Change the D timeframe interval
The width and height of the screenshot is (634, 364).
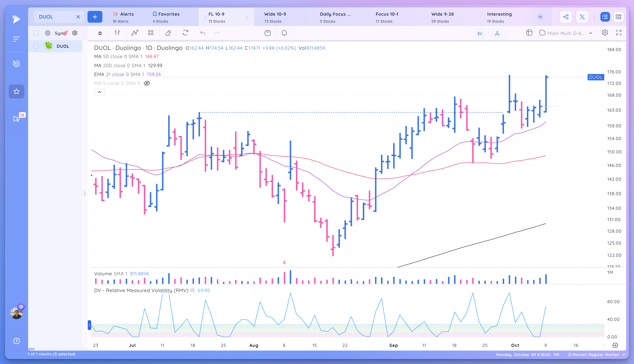100,33
